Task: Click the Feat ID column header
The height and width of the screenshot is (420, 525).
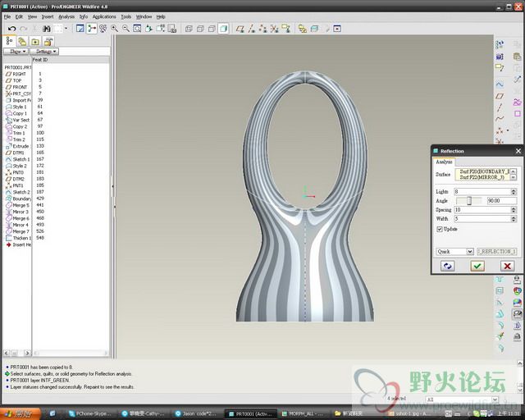Action: 40,60
